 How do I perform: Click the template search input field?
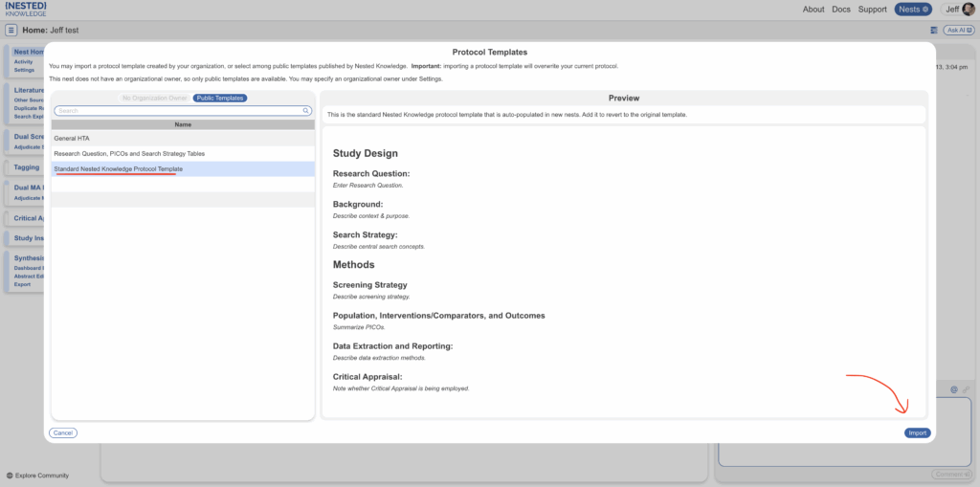(x=177, y=111)
